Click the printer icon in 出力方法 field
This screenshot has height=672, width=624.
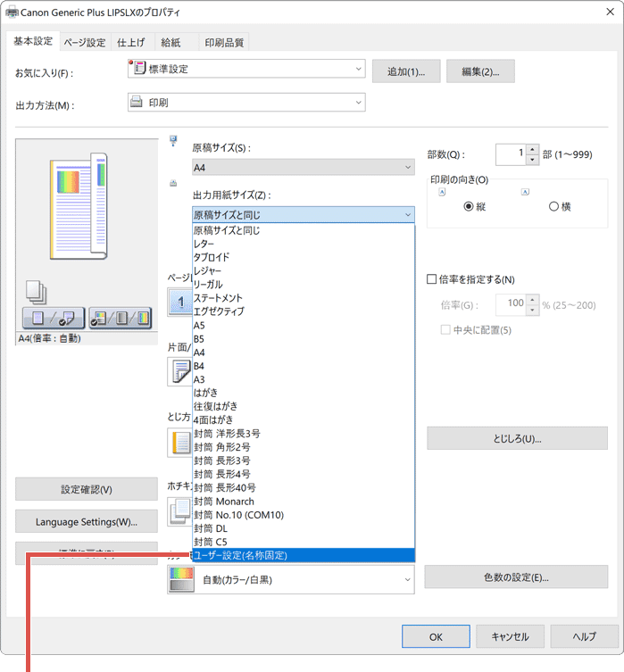click(137, 102)
